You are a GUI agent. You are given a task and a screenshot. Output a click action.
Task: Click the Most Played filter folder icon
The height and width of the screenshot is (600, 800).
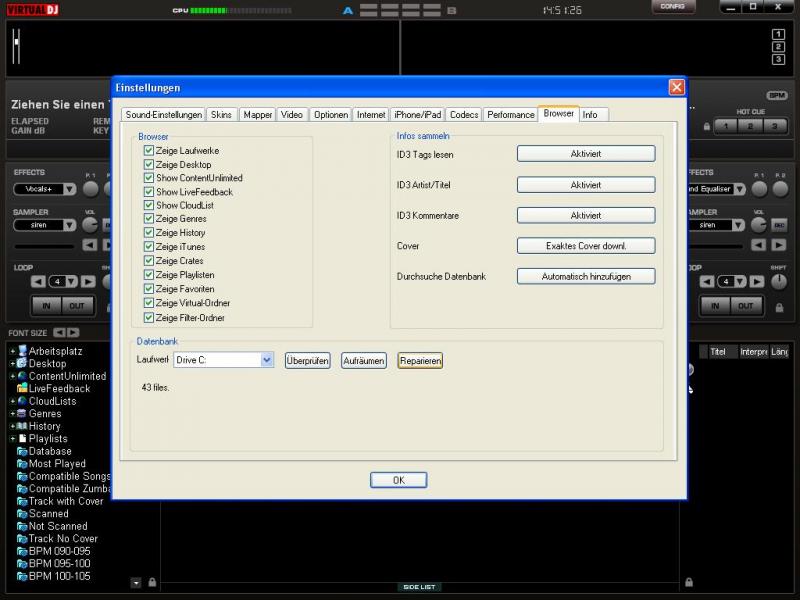click(22, 464)
